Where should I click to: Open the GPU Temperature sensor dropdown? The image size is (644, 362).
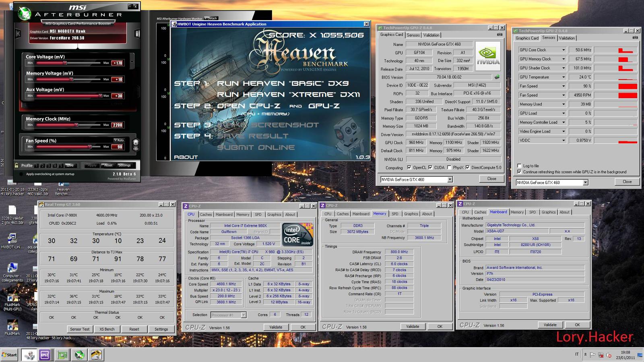[x=563, y=77]
